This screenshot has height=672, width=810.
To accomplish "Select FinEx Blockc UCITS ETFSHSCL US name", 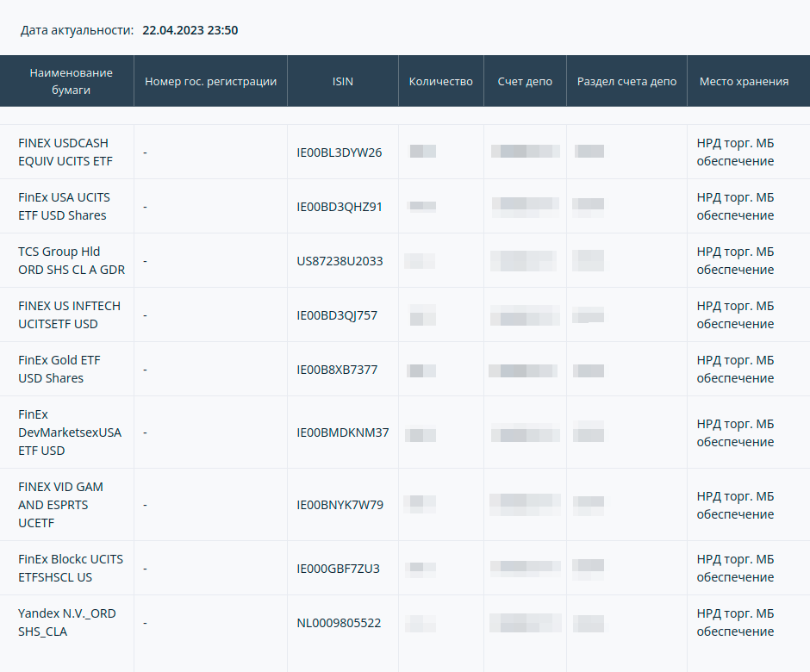I will pyautogui.click(x=70, y=569).
